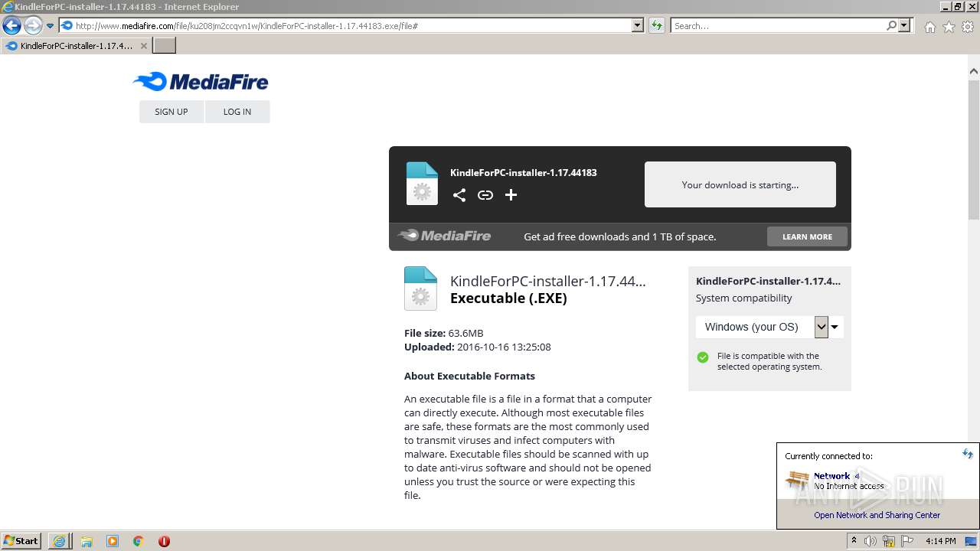Open the search provider dropdown arrow
Viewport: 980px width, 551px height.
click(x=904, y=26)
